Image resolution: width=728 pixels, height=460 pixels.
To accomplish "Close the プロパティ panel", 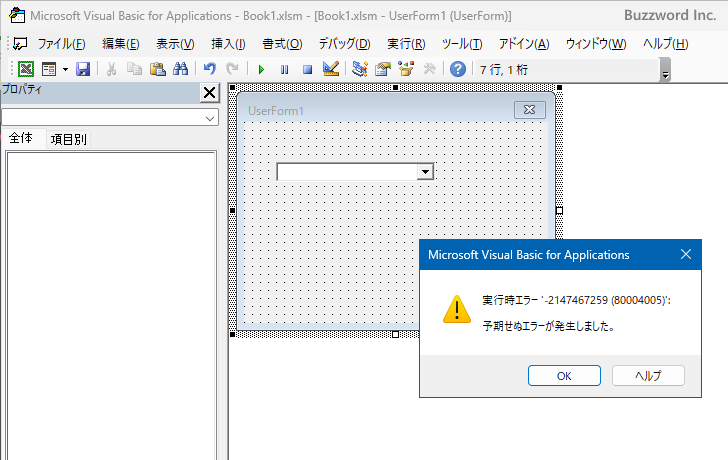I will tap(209, 93).
